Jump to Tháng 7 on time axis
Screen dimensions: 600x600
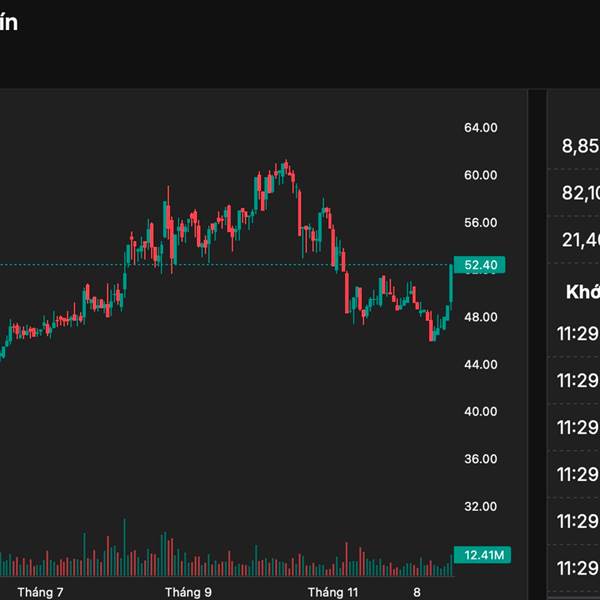pyautogui.click(x=41, y=592)
